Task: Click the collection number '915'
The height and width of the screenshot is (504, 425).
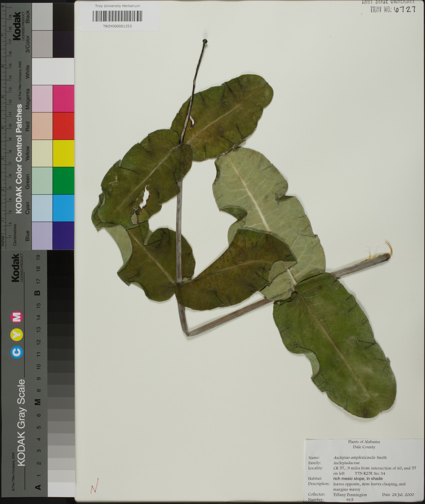Action: [x=350, y=500]
